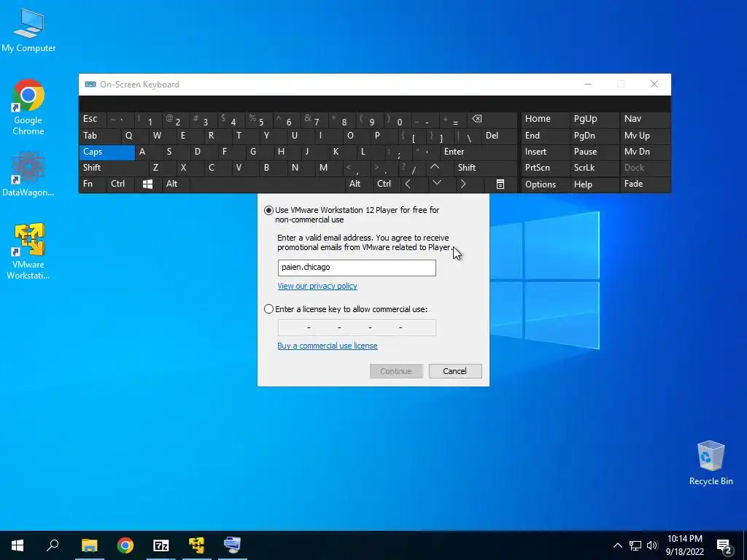Open the notification center icon
Screen dimensions: 747x560
[x=724, y=546]
